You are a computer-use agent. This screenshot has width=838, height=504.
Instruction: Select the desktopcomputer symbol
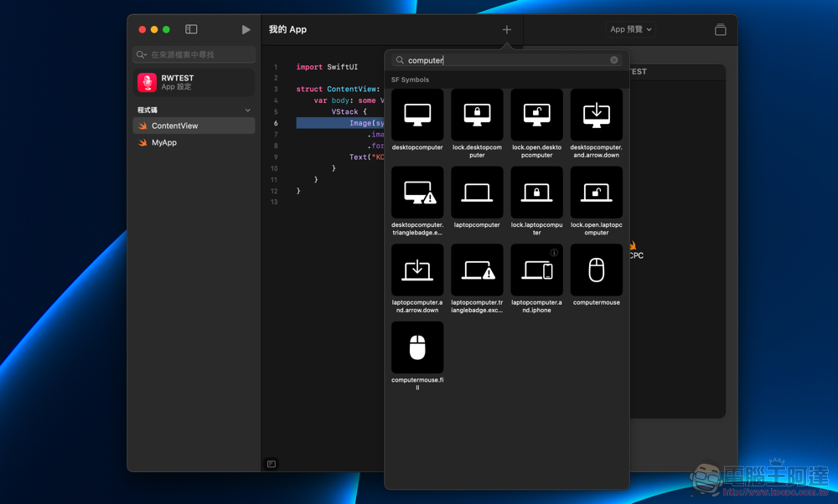pos(417,115)
